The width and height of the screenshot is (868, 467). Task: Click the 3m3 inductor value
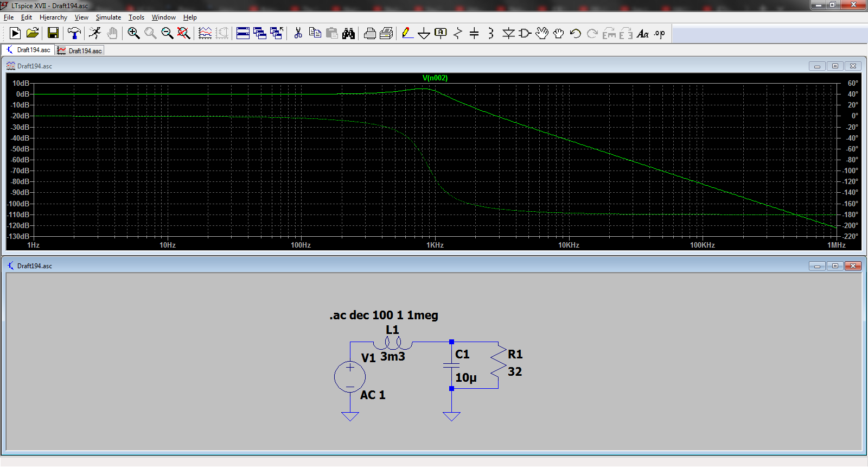point(393,357)
